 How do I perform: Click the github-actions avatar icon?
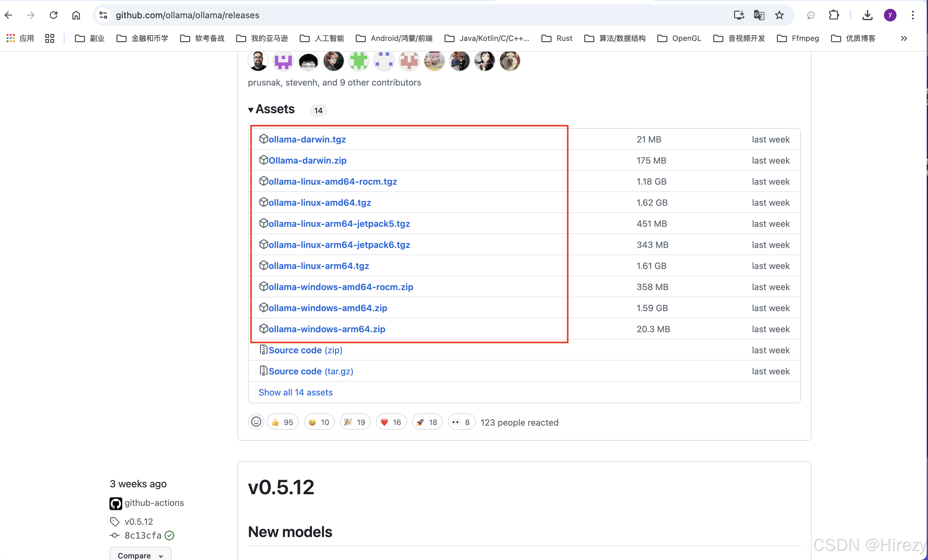pos(116,503)
